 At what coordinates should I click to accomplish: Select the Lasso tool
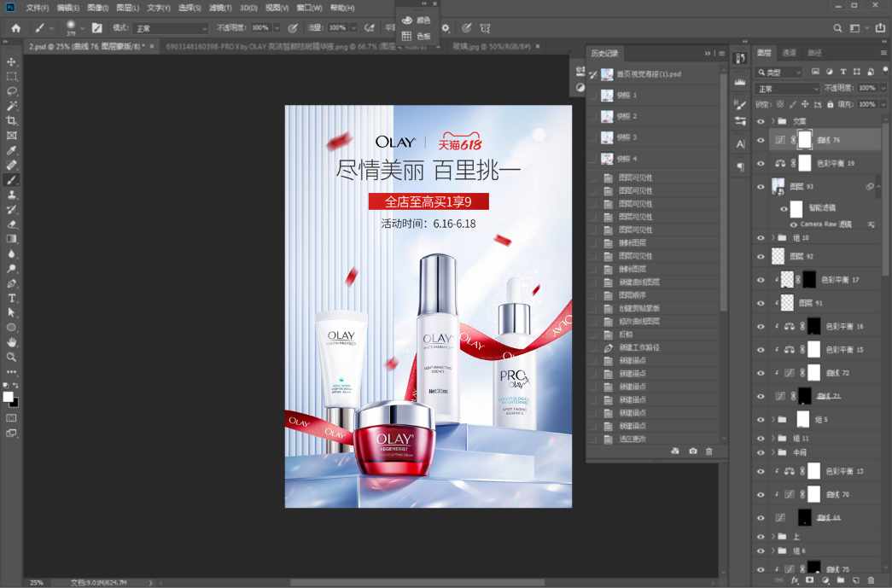click(11, 91)
